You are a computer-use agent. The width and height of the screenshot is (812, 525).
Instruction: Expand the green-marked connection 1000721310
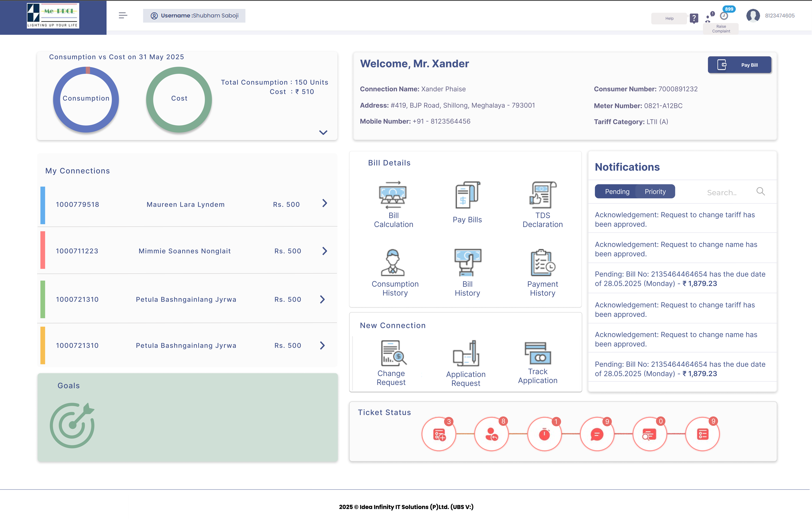click(322, 299)
